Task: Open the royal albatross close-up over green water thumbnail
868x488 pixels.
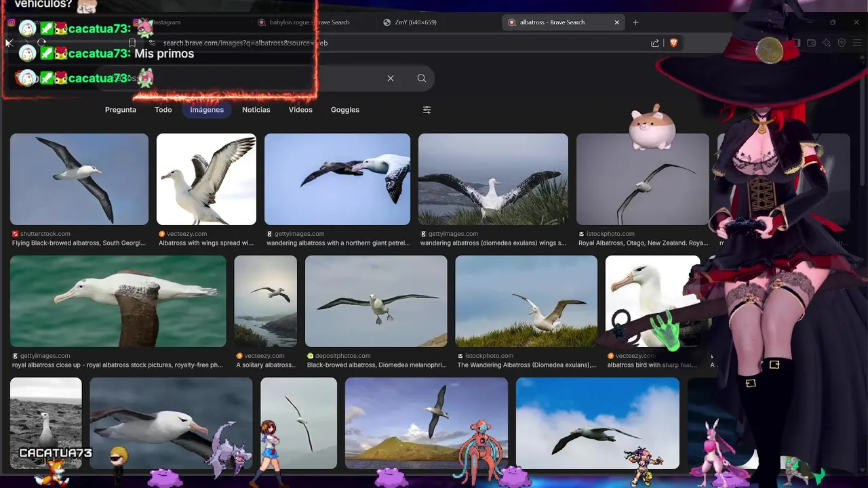Action: 118,301
